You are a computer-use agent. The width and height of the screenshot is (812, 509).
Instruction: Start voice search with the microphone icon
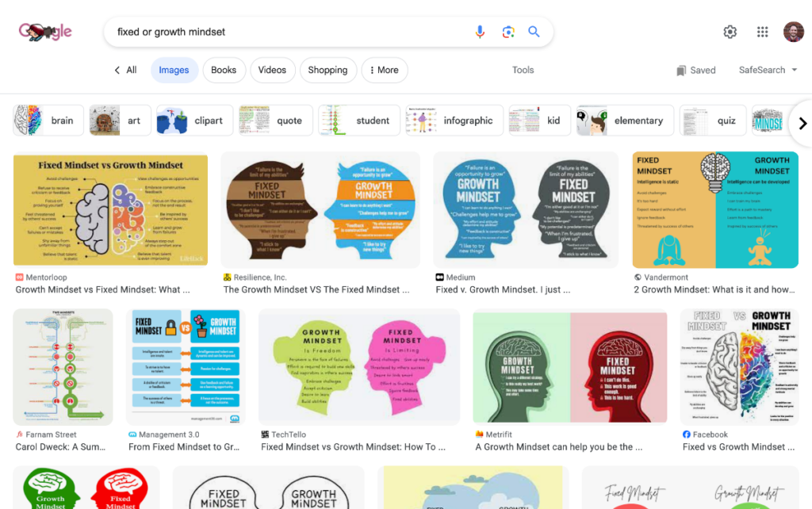click(x=480, y=32)
